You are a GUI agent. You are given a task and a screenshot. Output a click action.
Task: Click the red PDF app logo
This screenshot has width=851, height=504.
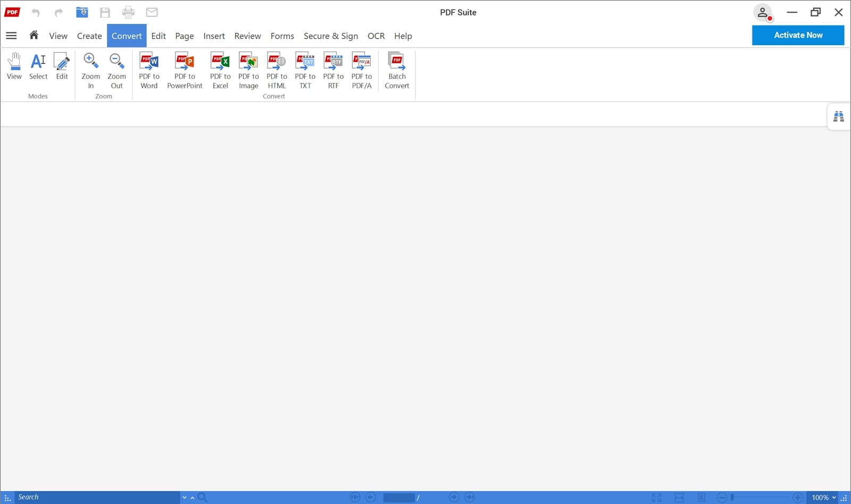pyautogui.click(x=12, y=12)
